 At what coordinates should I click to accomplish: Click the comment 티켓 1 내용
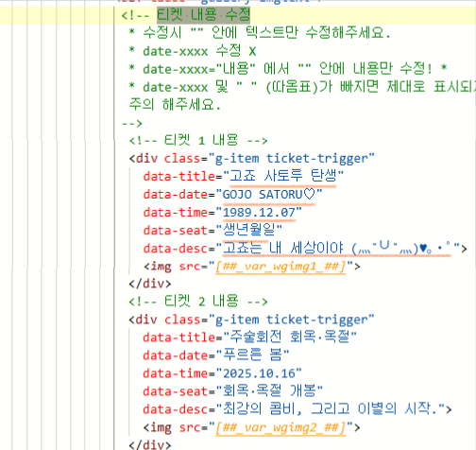click(198, 140)
